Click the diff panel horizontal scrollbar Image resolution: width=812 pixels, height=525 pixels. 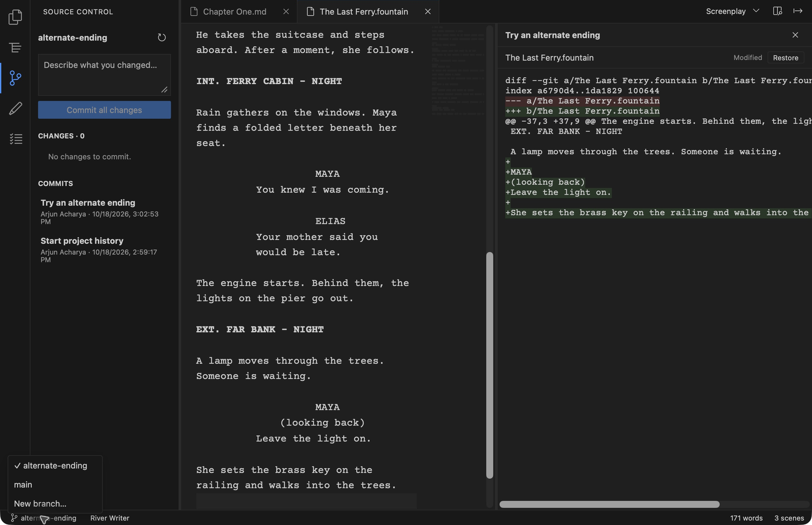[610, 504]
